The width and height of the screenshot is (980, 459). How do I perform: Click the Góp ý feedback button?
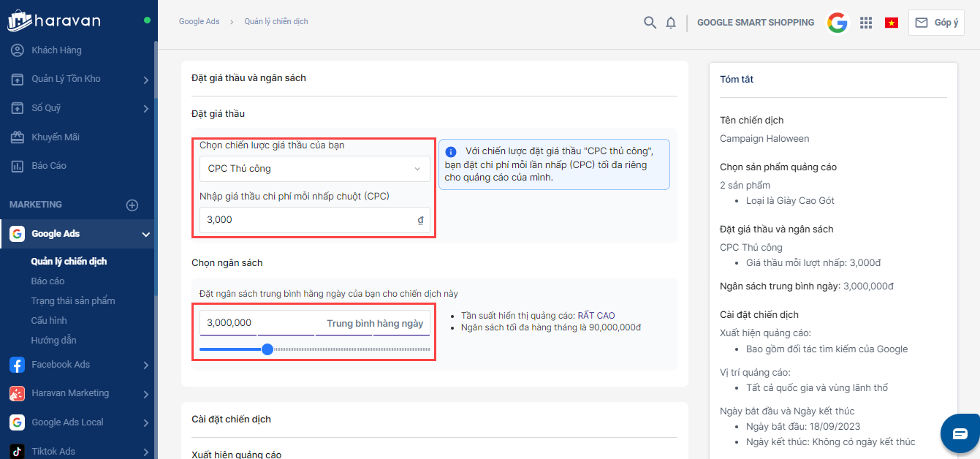936,23
